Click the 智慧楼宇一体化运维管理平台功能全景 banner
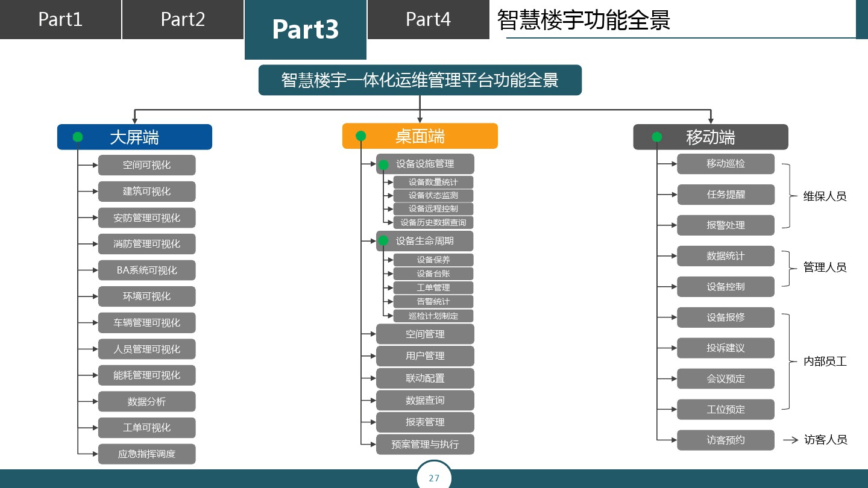Image resolution: width=868 pixels, height=488 pixels. [420, 80]
